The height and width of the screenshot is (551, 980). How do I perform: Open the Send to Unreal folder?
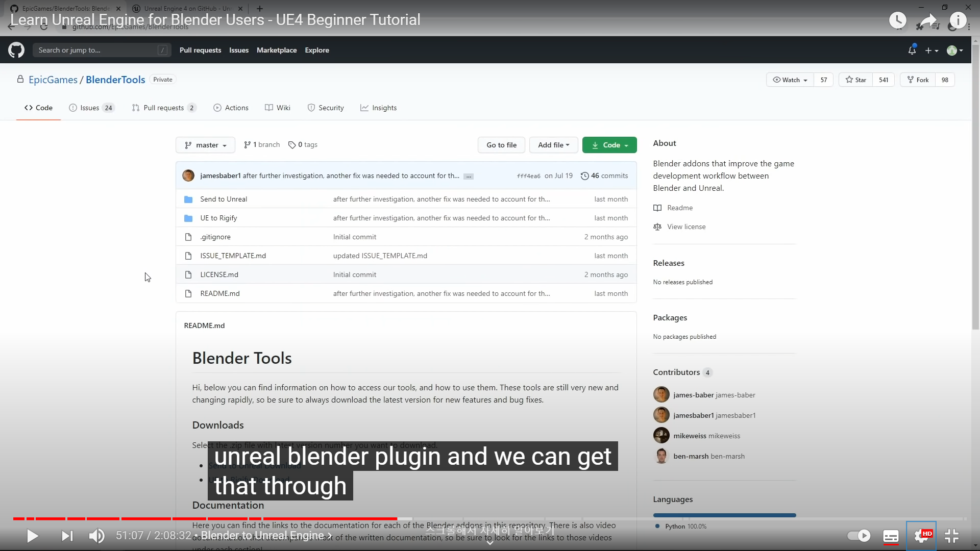pyautogui.click(x=224, y=199)
